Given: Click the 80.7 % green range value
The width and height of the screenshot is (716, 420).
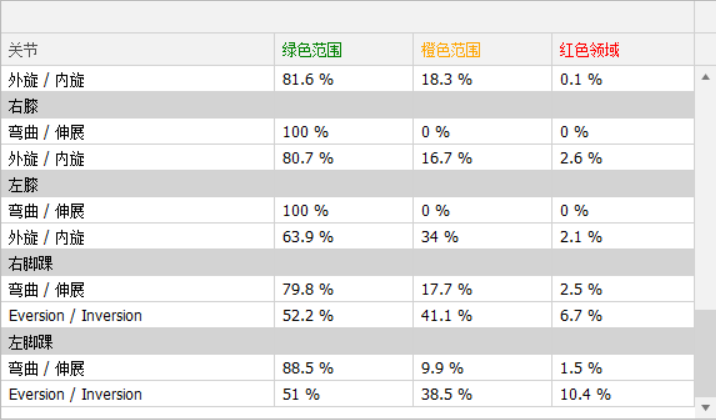Looking at the screenshot, I should 308,158.
